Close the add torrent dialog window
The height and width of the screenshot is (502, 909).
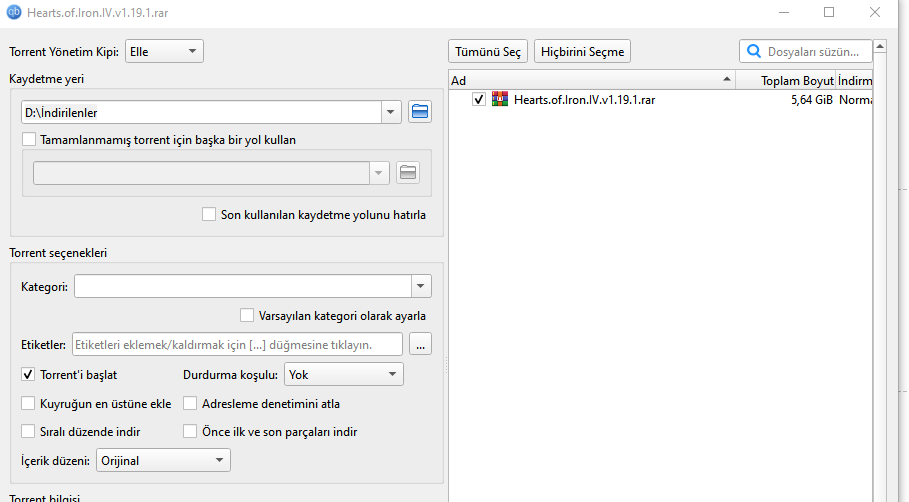(x=875, y=12)
